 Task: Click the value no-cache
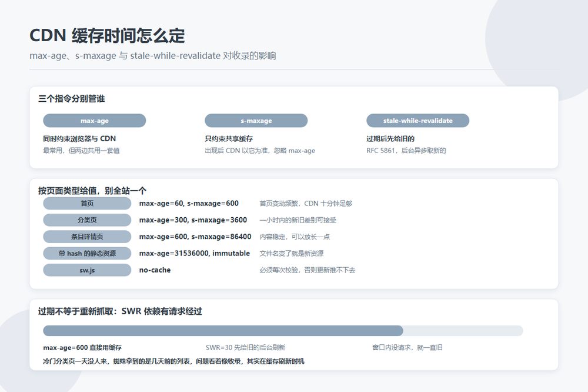coord(155,270)
